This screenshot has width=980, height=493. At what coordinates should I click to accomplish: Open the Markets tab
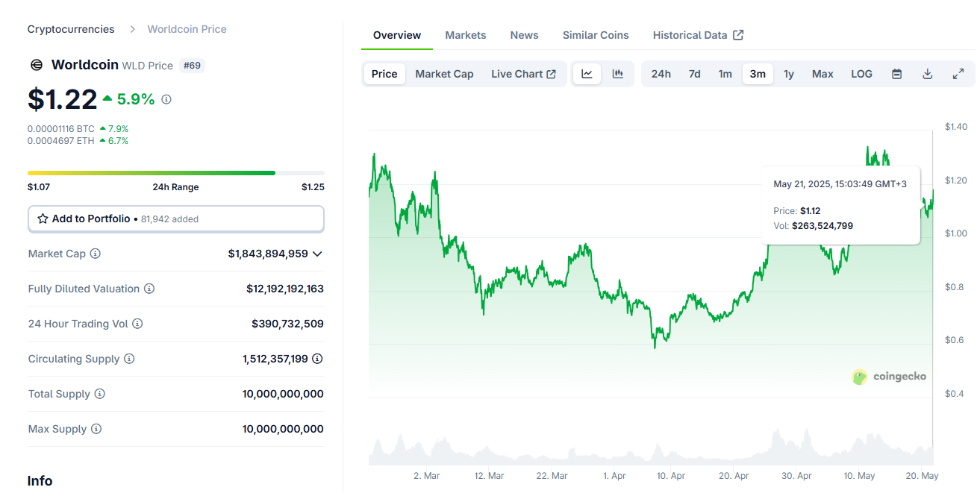coord(465,35)
